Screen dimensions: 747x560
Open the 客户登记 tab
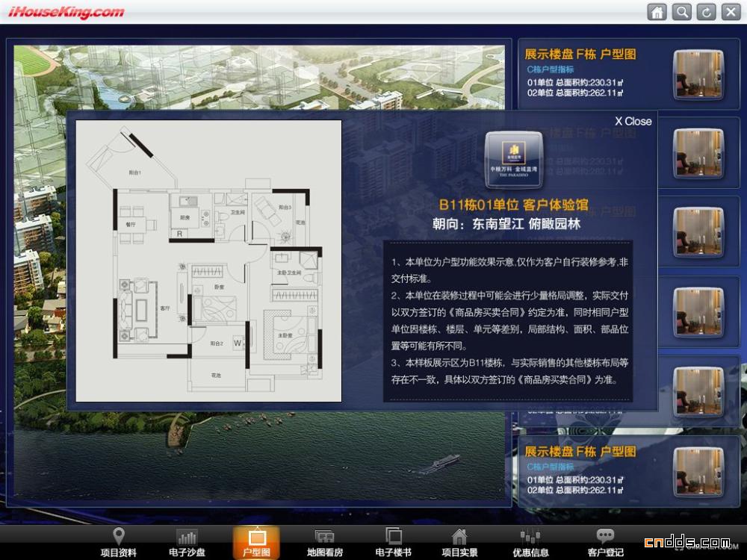606,542
